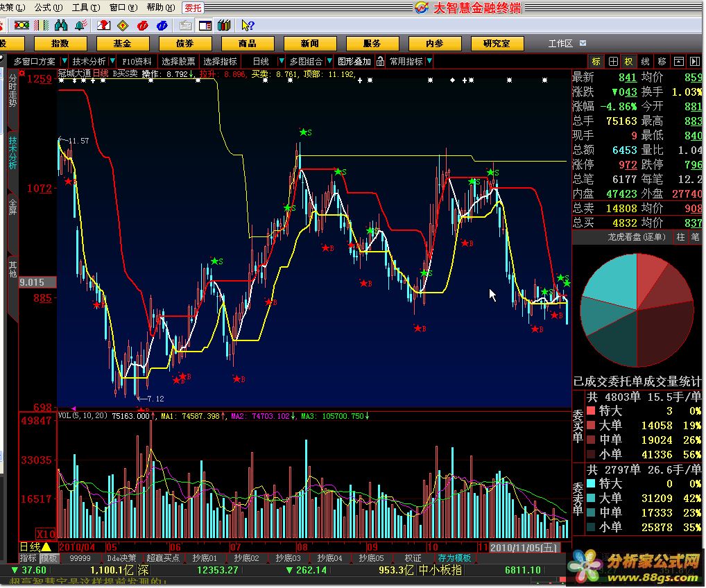Click the yellow diamond arrow icon

pyautogui.click(x=123, y=25)
